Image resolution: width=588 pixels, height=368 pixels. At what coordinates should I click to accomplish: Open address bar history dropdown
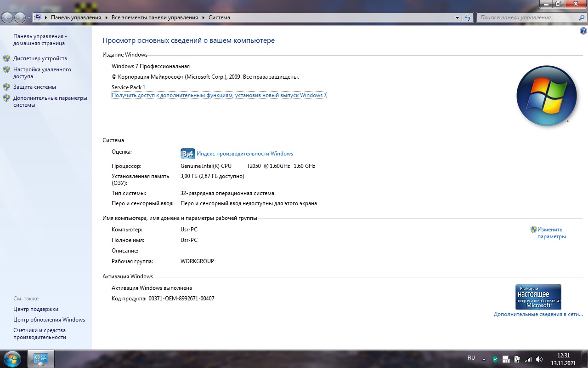click(457, 17)
